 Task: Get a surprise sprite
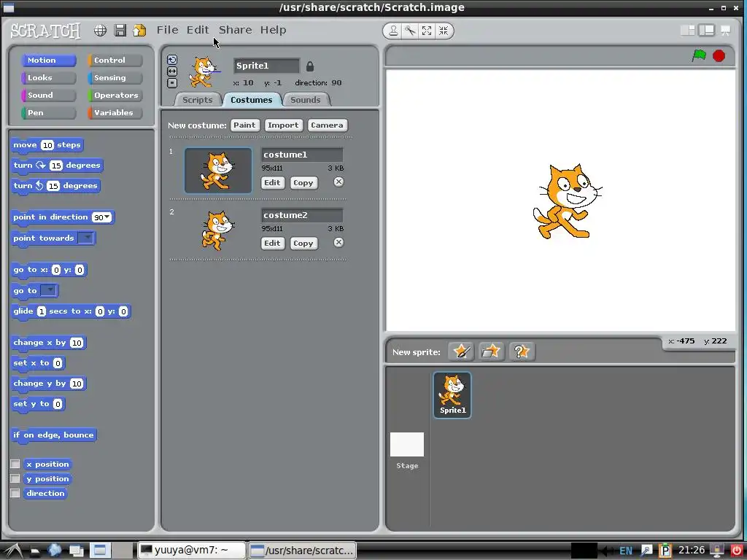click(522, 352)
